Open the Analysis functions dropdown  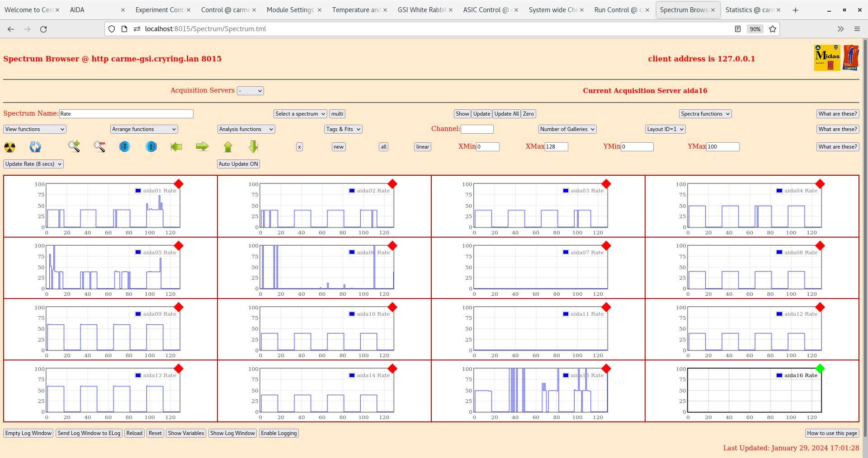pos(246,129)
